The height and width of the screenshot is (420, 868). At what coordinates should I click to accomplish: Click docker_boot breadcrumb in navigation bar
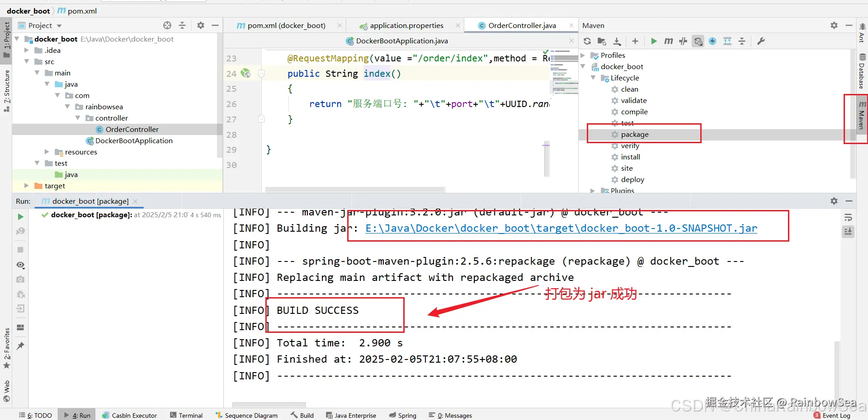[28, 11]
